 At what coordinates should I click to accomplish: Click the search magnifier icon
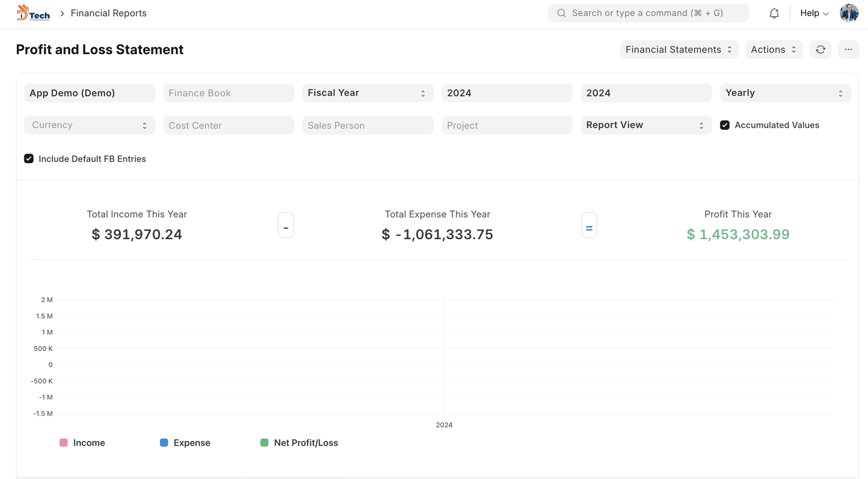point(561,13)
